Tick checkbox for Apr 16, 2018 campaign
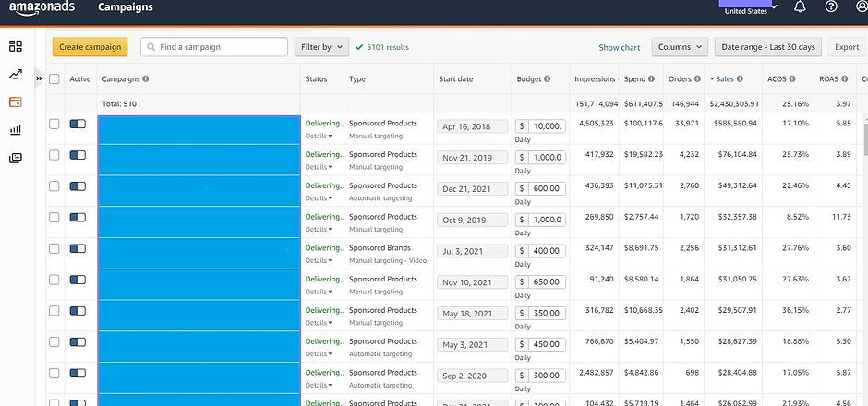Image resolution: width=868 pixels, height=406 pixels. tap(54, 124)
